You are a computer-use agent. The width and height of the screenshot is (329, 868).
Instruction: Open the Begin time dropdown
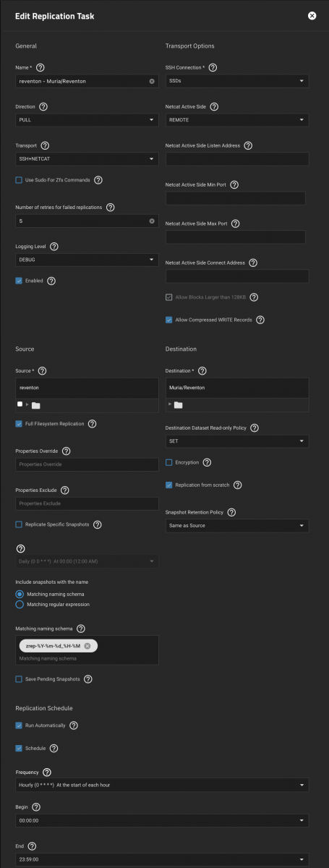point(162,821)
